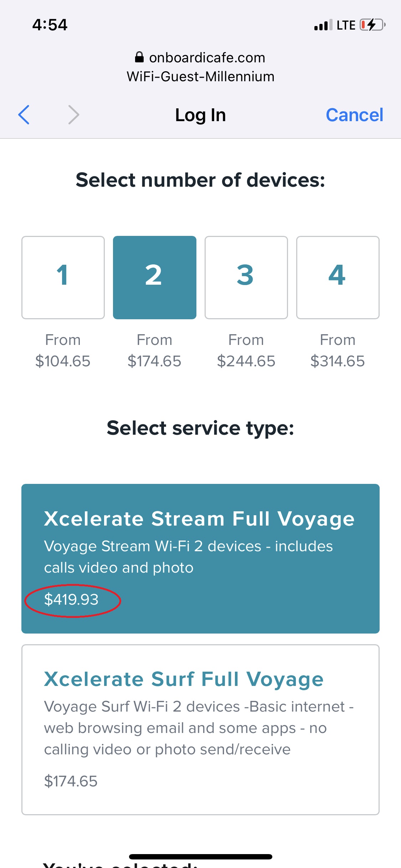The width and height of the screenshot is (401, 868).
Task: Tap the From $314.65 price label
Action: click(338, 351)
